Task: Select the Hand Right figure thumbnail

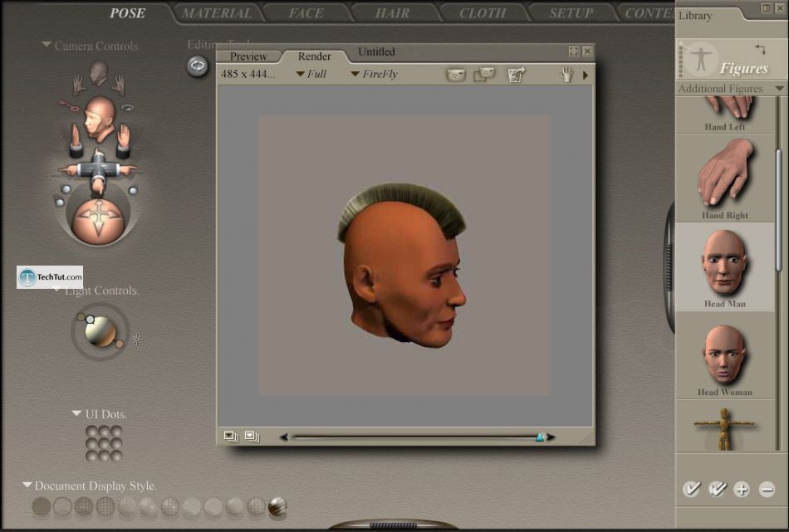Action: pyautogui.click(x=725, y=178)
